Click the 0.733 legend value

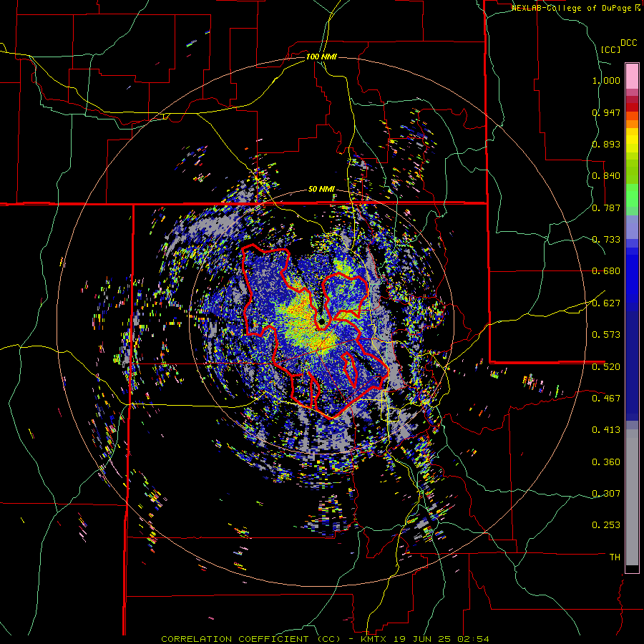(606, 240)
